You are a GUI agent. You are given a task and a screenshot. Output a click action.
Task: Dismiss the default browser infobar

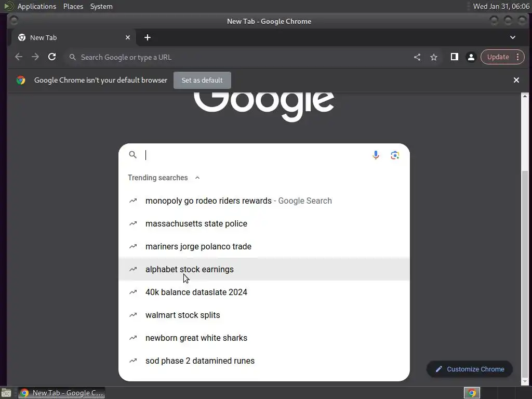516,80
